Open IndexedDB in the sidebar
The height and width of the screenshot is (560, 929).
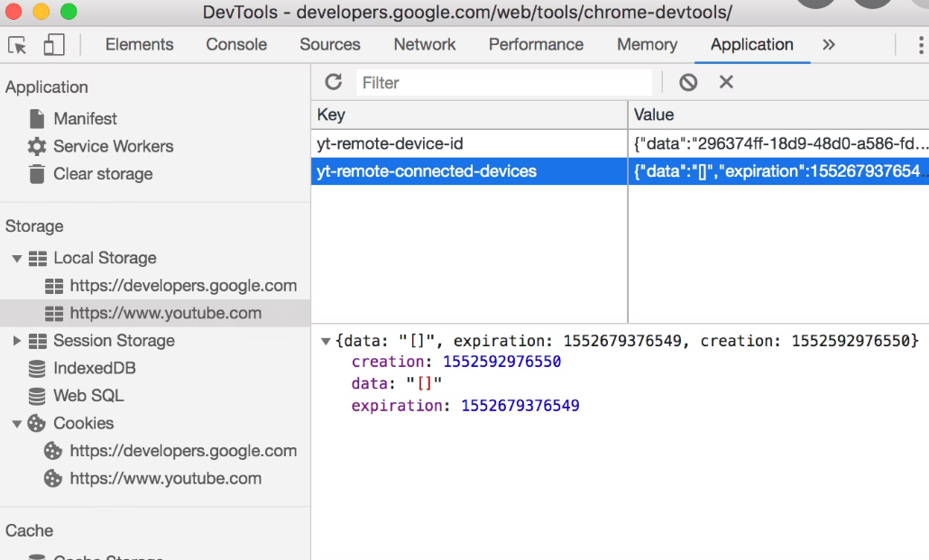(x=94, y=368)
